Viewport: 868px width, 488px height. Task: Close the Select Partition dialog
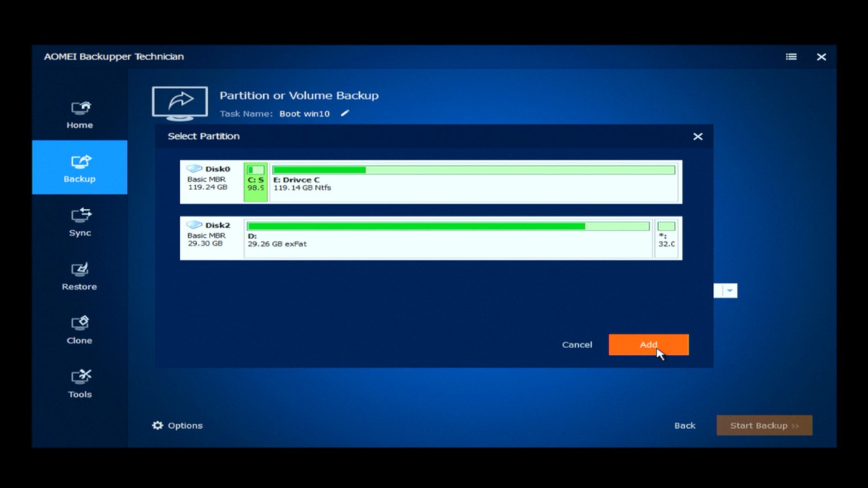(698, 137)
